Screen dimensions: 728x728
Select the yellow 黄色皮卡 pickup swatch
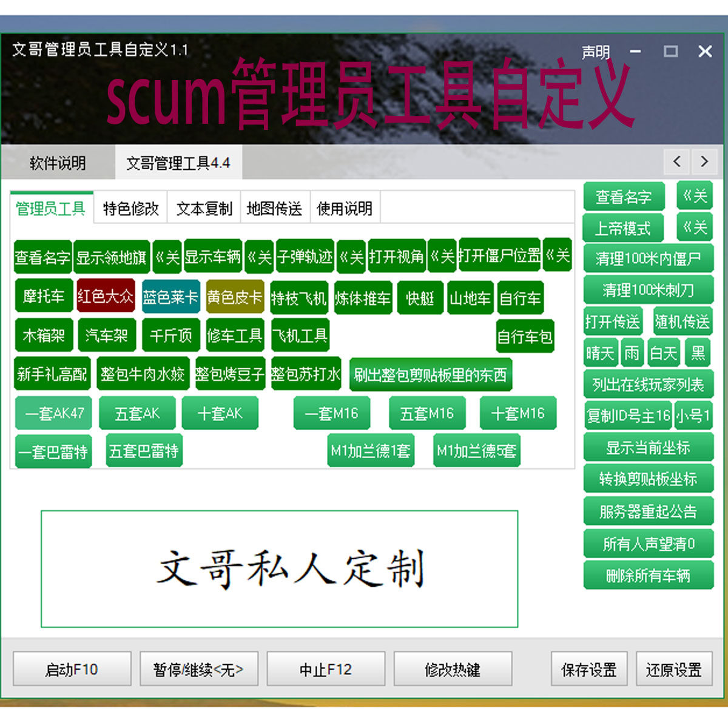pyautogui.click(x=234, y=298)
